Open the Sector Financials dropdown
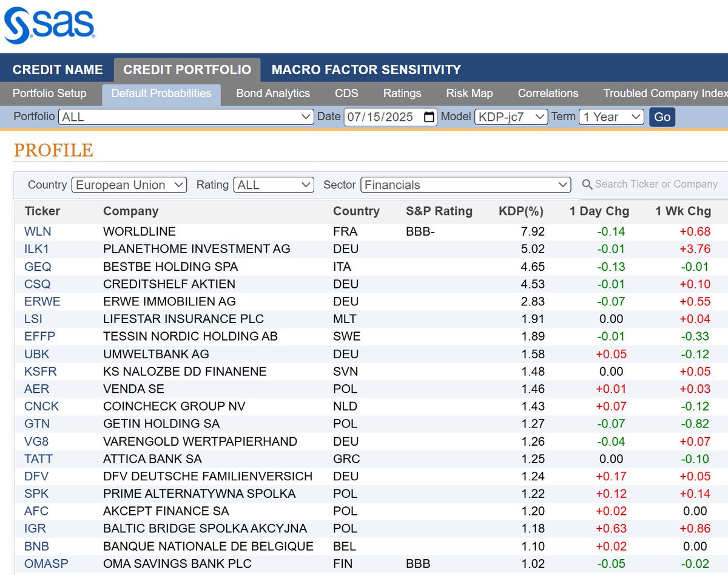Screen dimensions: 728x575 [x=466, y=185]
